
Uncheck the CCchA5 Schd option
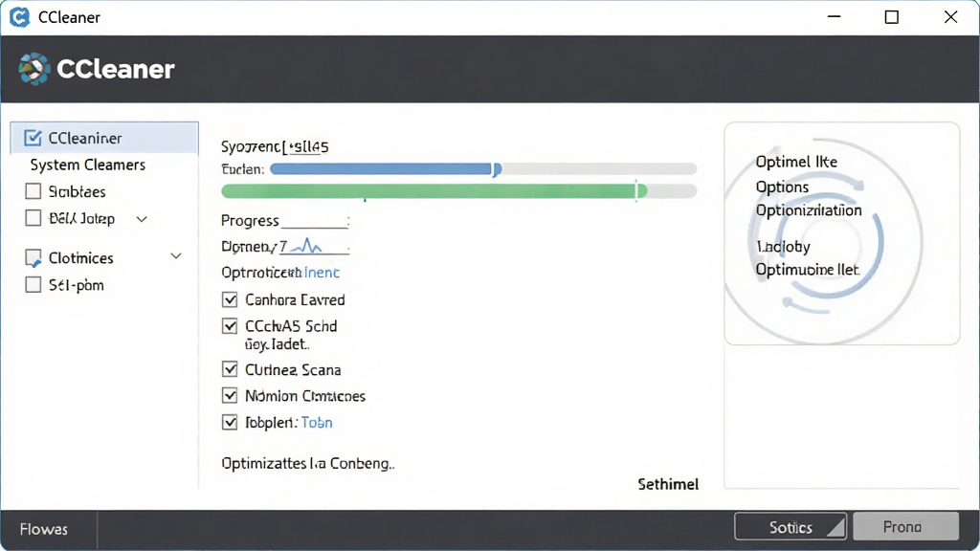(230, 326)
